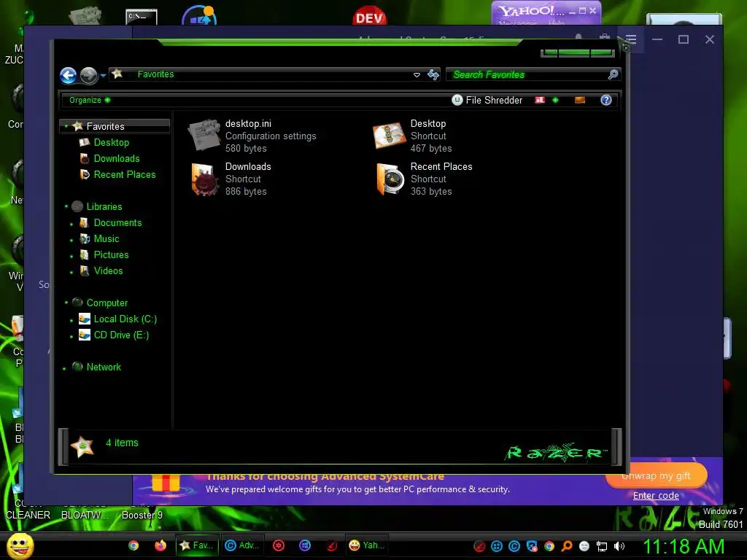Viewport: 747px width, 560px height.
Task: Expand the Documents library node
Action: coord(71,224)
